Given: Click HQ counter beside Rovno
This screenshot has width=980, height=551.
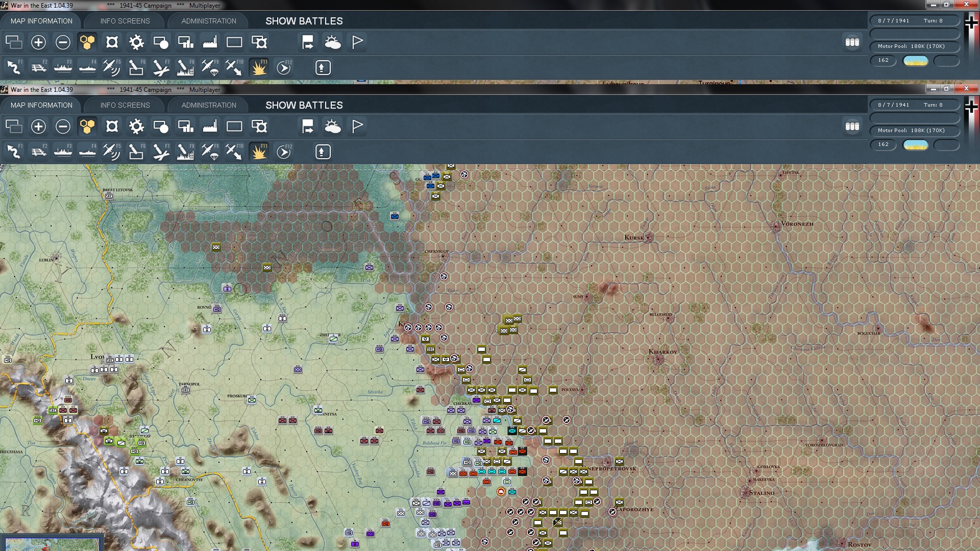Looking at the screenshot, I should pyautogui.click(x=217, y=309).
